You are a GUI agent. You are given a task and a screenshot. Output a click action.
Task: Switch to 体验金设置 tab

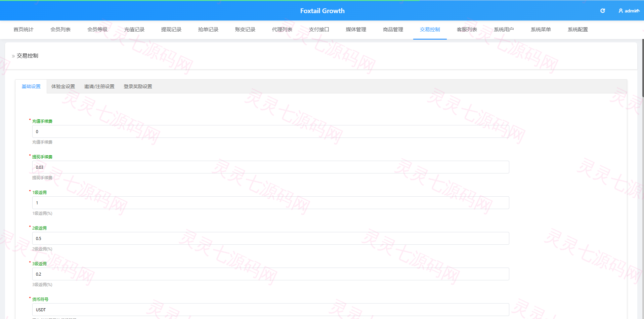pyautogui.click(x=63, y=86)
